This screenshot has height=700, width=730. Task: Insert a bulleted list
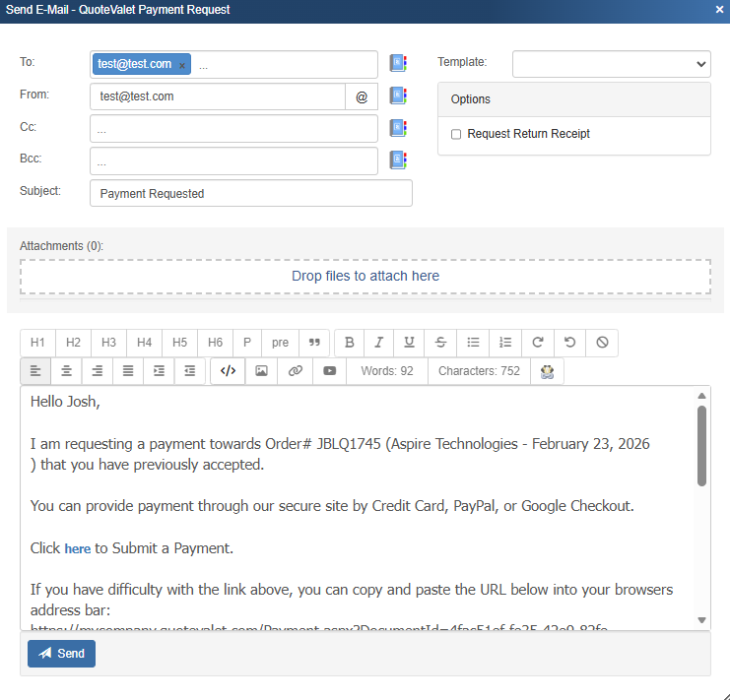473,343
